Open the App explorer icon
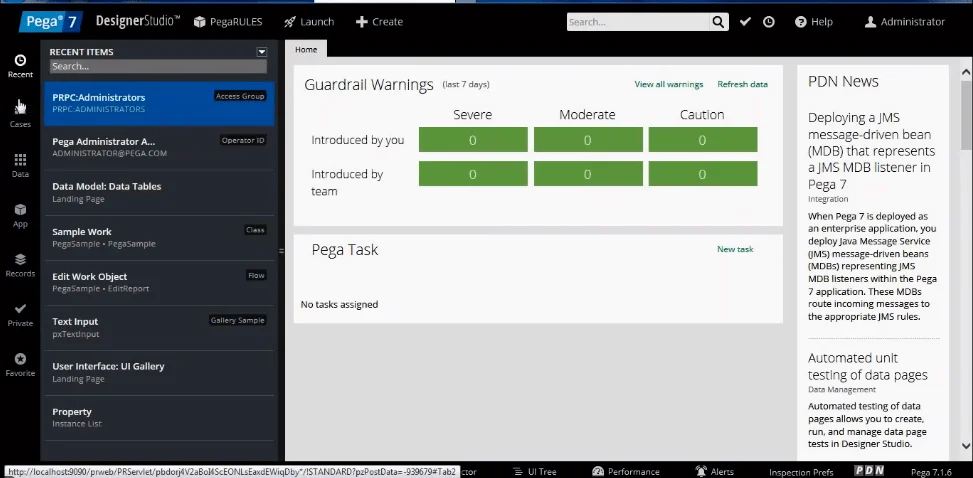Screen dimensions: 973x478 20,214
